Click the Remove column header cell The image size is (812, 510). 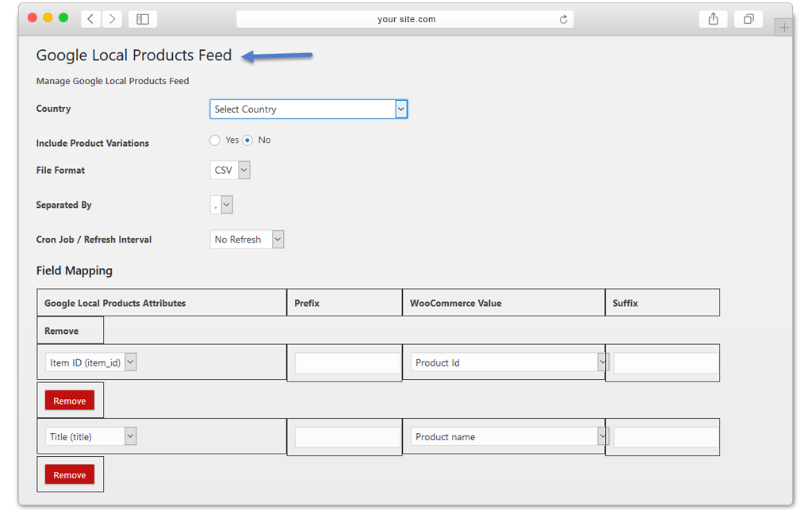[70, 330]
